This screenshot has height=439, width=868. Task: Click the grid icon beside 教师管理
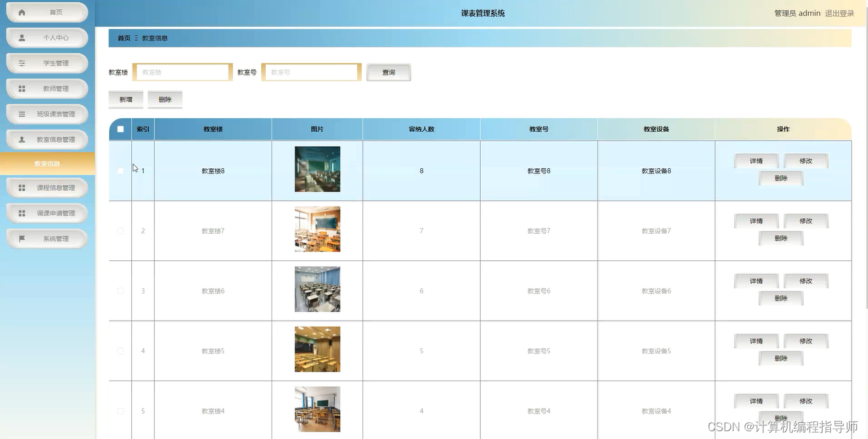pyautogui.click(x=22, y=88)
